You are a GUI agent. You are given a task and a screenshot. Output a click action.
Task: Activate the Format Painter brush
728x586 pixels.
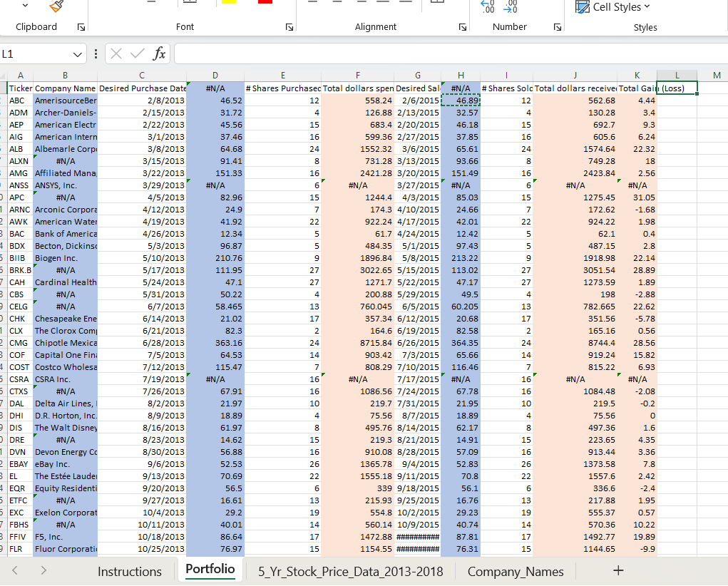(56, 6)
